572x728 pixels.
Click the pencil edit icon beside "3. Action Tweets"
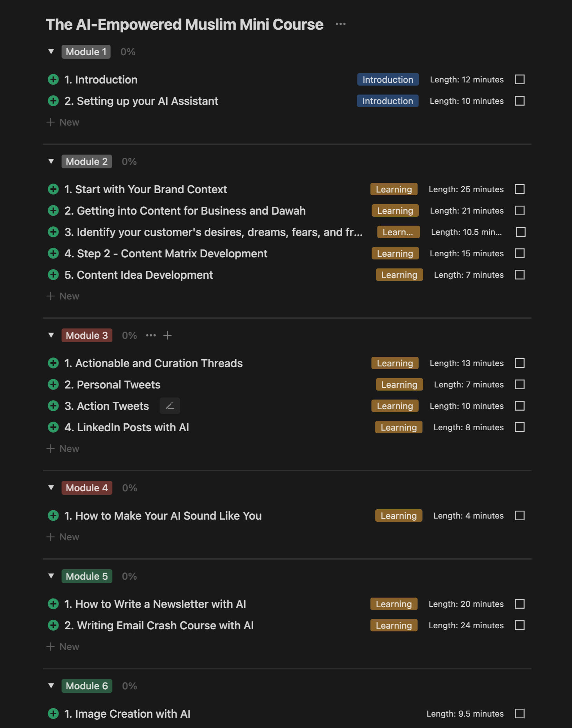(170, 406)
